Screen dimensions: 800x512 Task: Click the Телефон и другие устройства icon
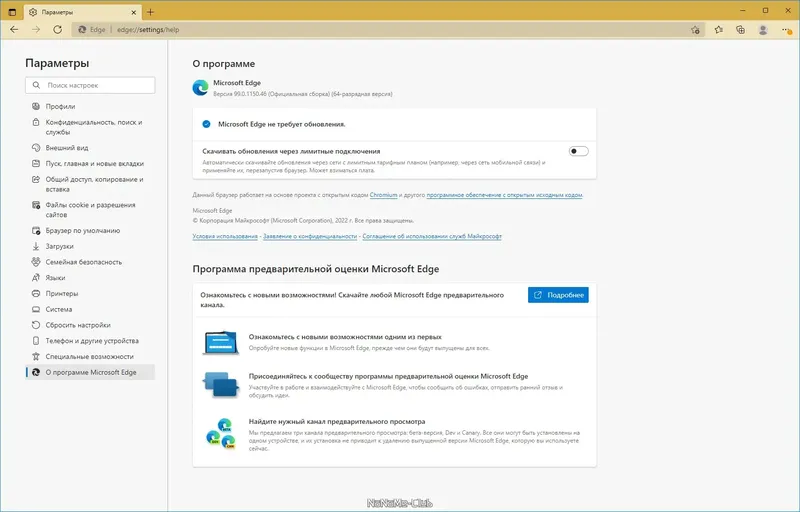(x=36, y=341)
